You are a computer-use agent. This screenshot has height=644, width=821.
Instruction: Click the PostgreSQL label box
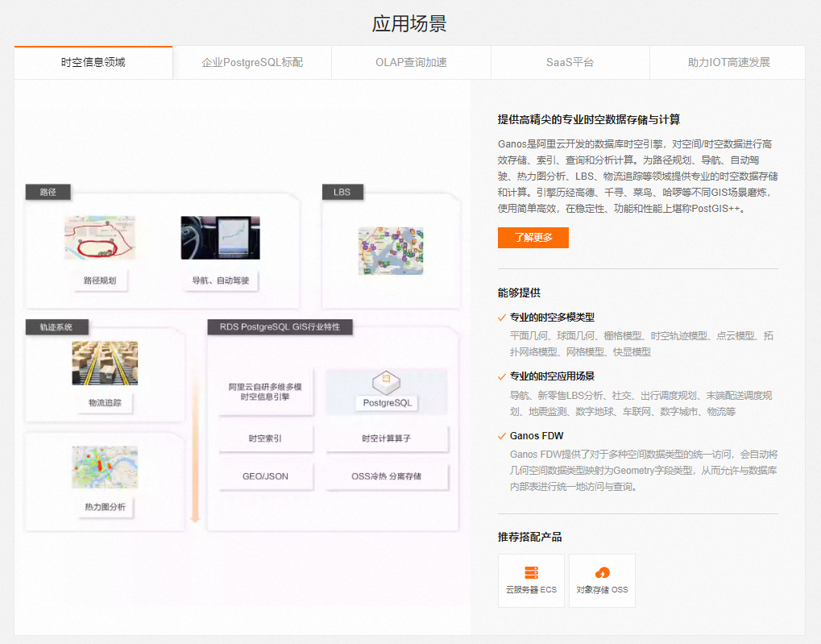point(388,402)
